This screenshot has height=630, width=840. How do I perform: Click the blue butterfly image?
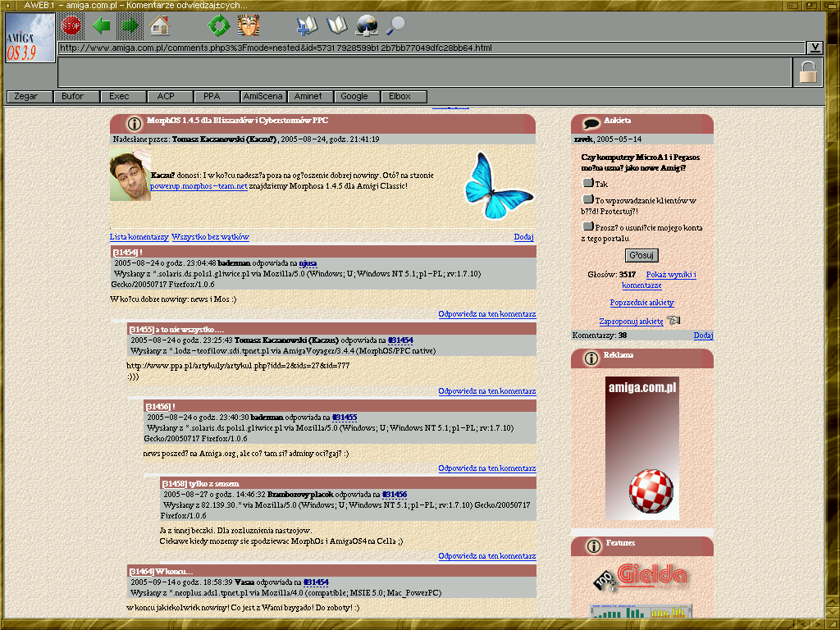499,185
